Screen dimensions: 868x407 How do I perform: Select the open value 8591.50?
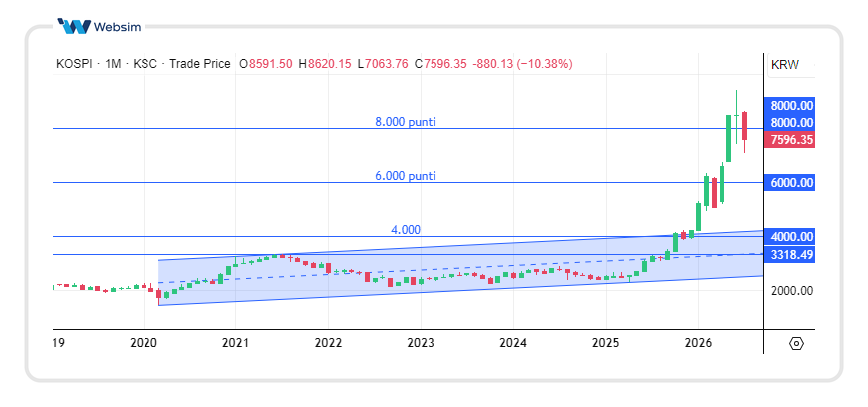pyautogui.click(x=270, y=64)
